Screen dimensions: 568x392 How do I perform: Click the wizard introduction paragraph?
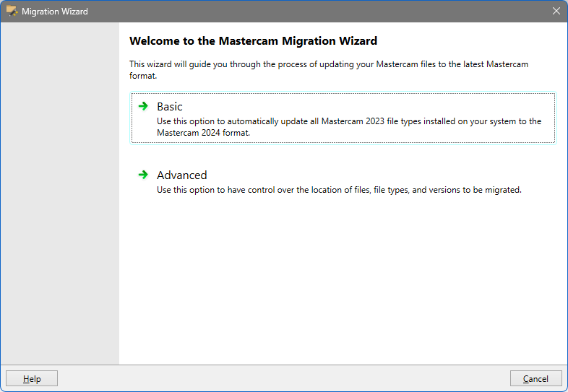click(x=329, y=70)
